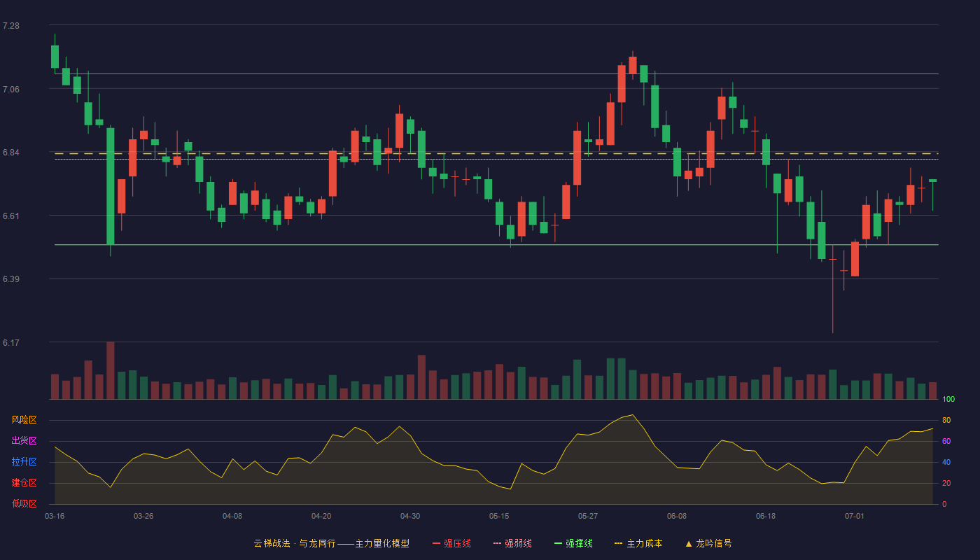This screenshot has height=560, width=980.
Task: Click the 05-15 date label
Action: tap(499, 516)
